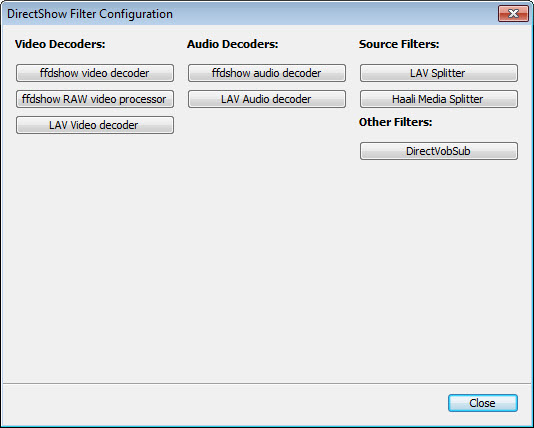Click the Source Filters heading
The height and width of the screenshot is (428, 534).
pyautogui.click(x=399, y=44)
